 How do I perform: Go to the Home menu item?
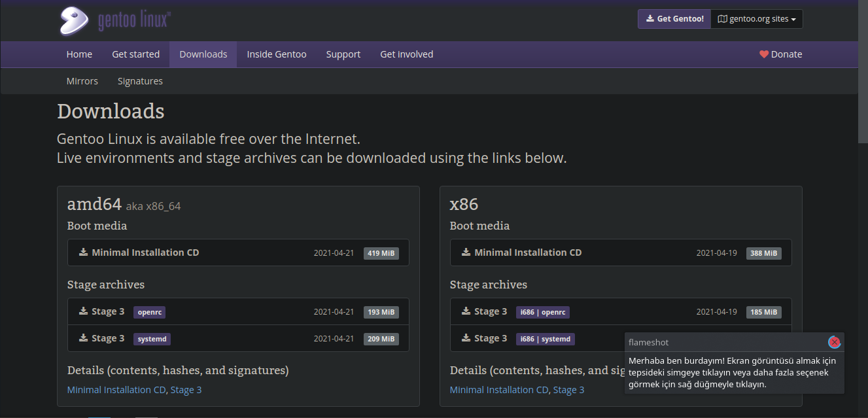pyautogui.click(x=79, y=54)
